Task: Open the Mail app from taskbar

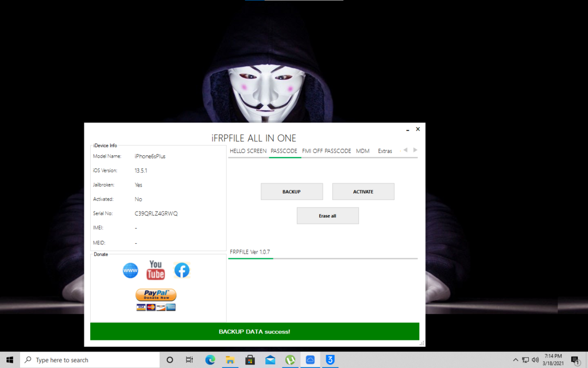Action: [270, 360]
